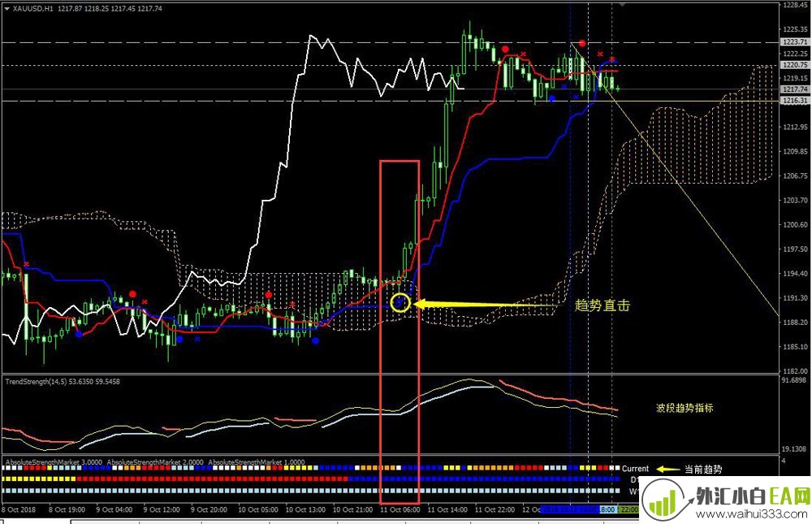
Task: Select the 1216.31 yellow line price tag
Action: click(795, 101)
